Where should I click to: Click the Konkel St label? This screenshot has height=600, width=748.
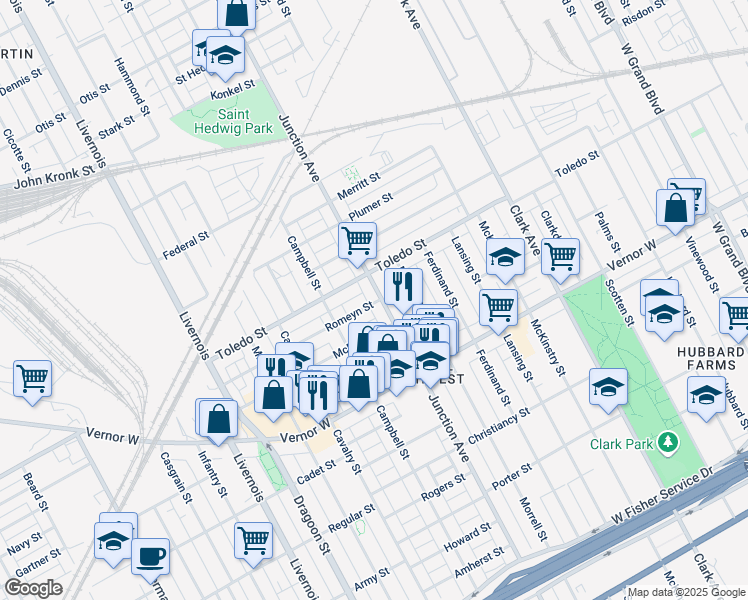pyautogui.click(x=233, y=90)
